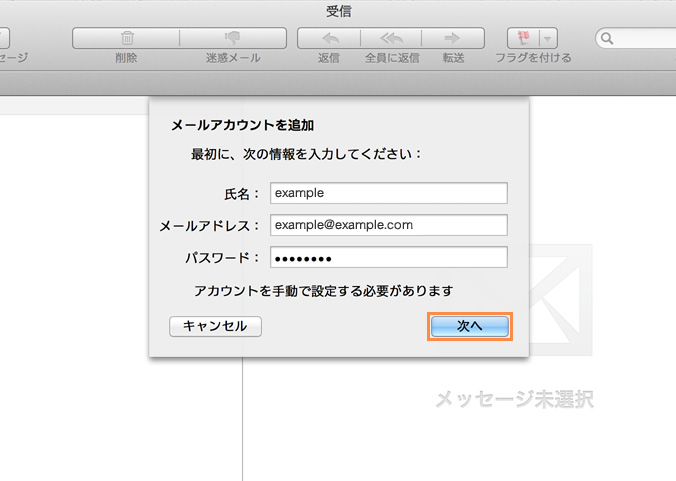Click the junk mail thumbs-down icon

233,38
